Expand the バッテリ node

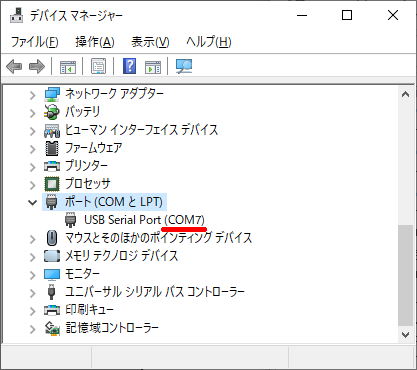click(33, 113)
